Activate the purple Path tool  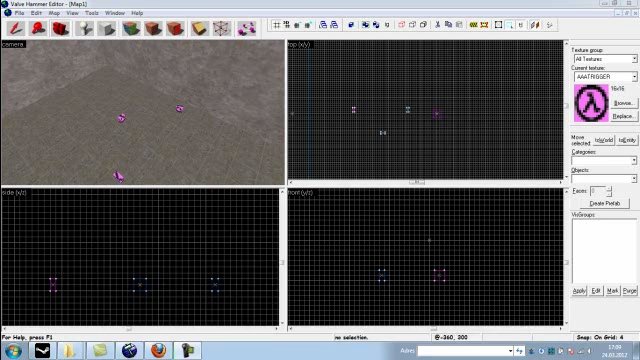247,29
